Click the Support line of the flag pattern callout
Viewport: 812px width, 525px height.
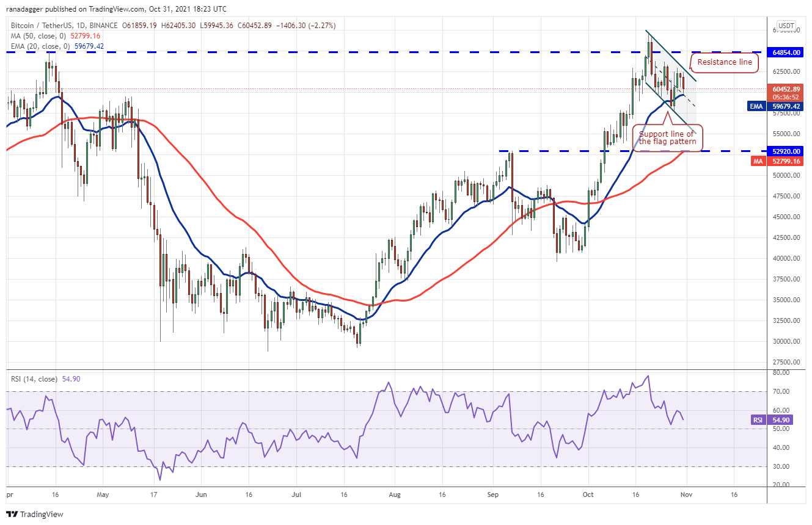coord(667,138)
